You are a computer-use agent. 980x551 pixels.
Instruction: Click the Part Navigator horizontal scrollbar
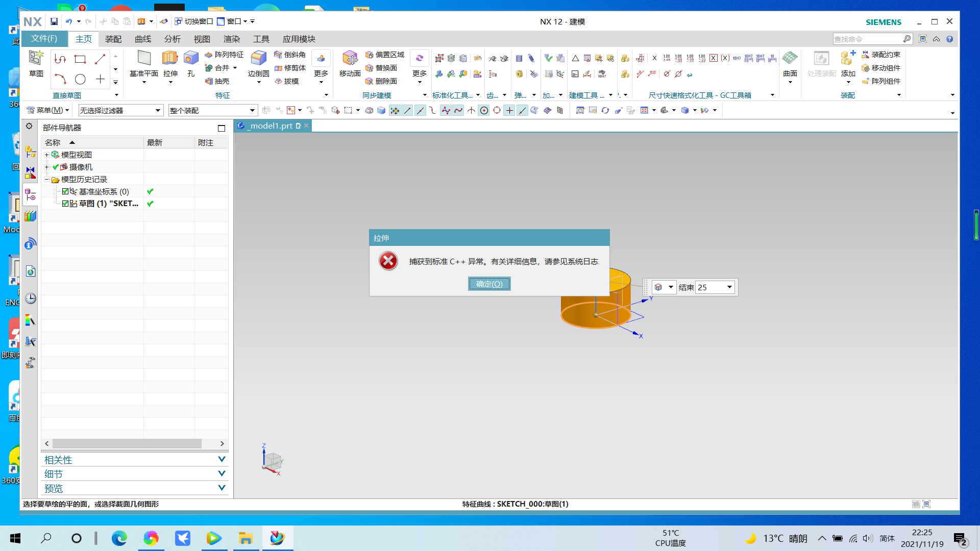pyautogui.click(x=127, y=444)
